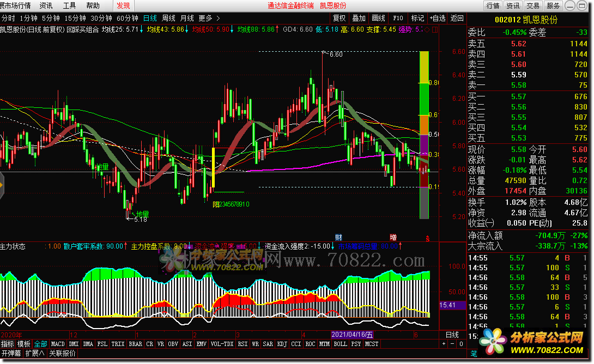Select the 日线 daily period tab
This screenshot has width=594, height=364.
click(x=150, y=18)
